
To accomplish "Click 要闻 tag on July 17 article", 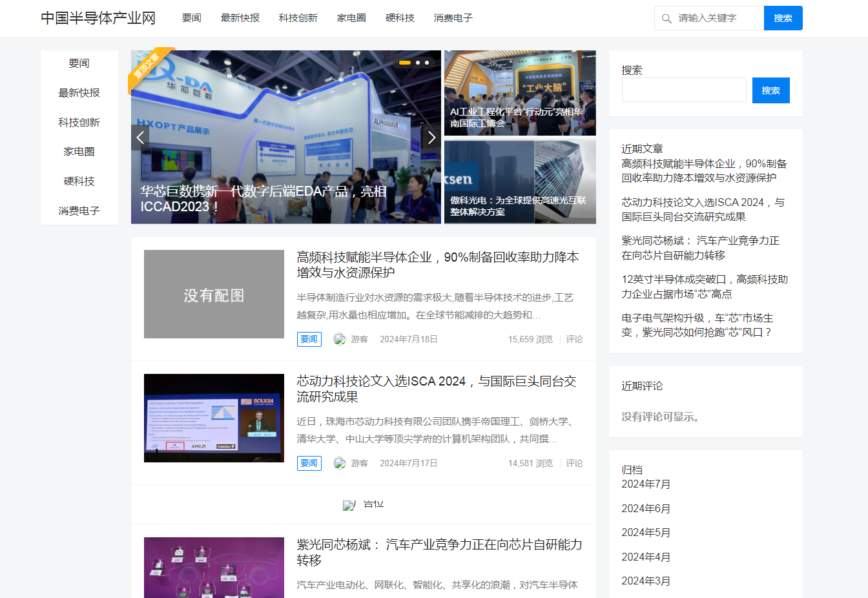I will pyautogui.click(x=309, y=463).
